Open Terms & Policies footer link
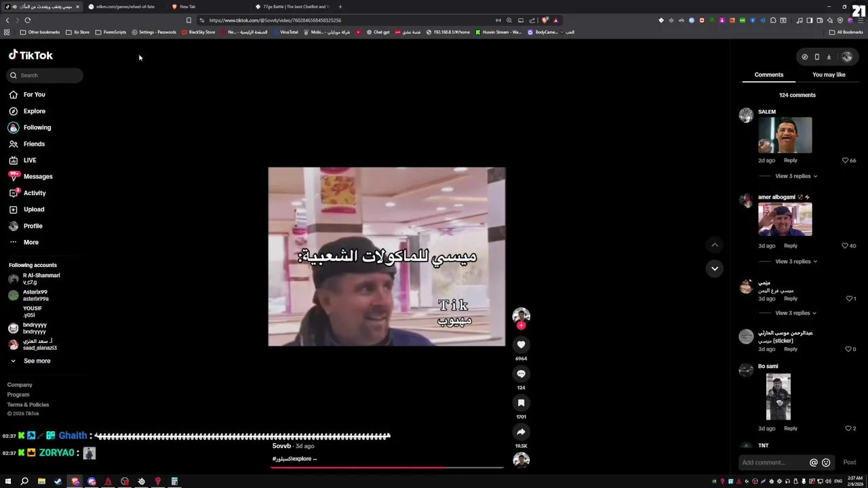 pyautogui.click(x=28, y=405)
